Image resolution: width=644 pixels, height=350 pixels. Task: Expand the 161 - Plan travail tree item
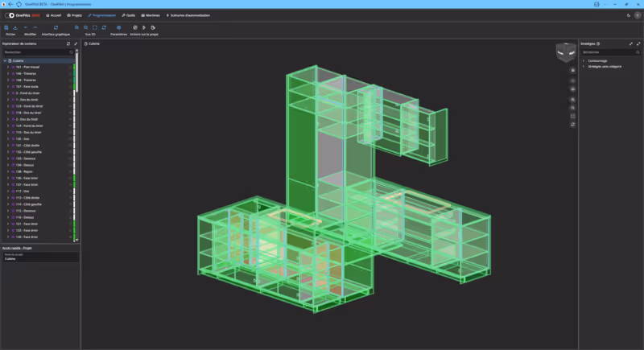click(x=8, y=67)
